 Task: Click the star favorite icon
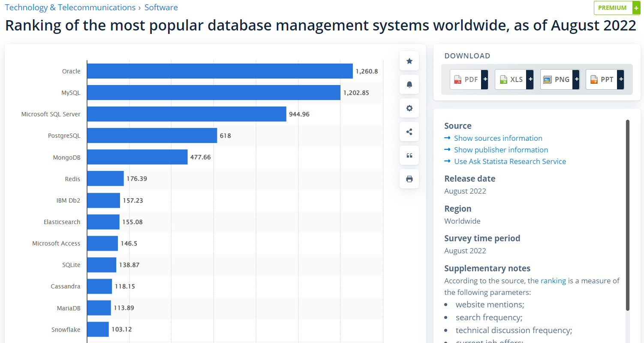[409, 61]
